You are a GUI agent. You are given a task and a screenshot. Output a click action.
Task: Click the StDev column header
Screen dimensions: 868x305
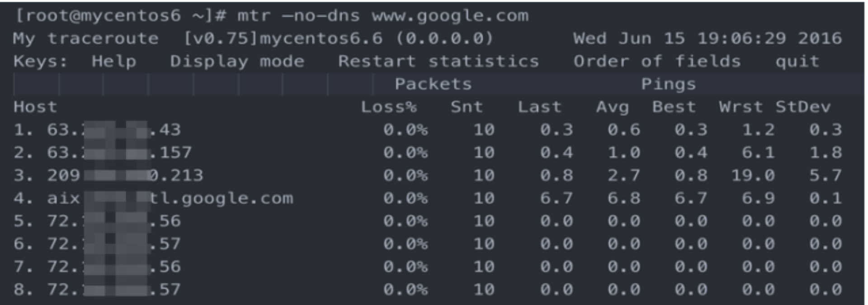803,107
